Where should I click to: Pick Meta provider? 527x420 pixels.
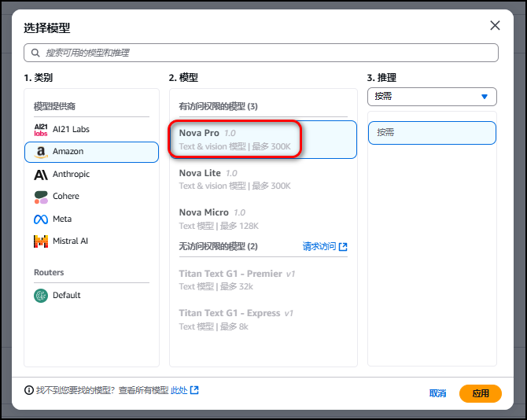point(91,219)
